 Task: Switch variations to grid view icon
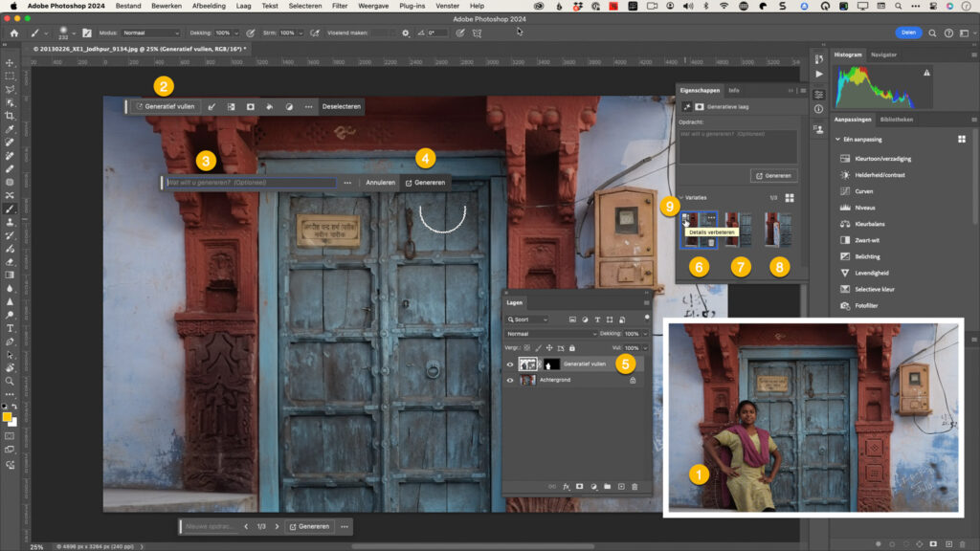(790, 198)
